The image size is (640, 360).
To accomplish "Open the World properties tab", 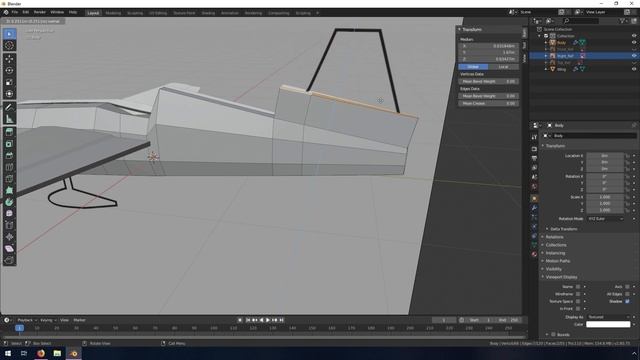I will click(x=534, y=187).
